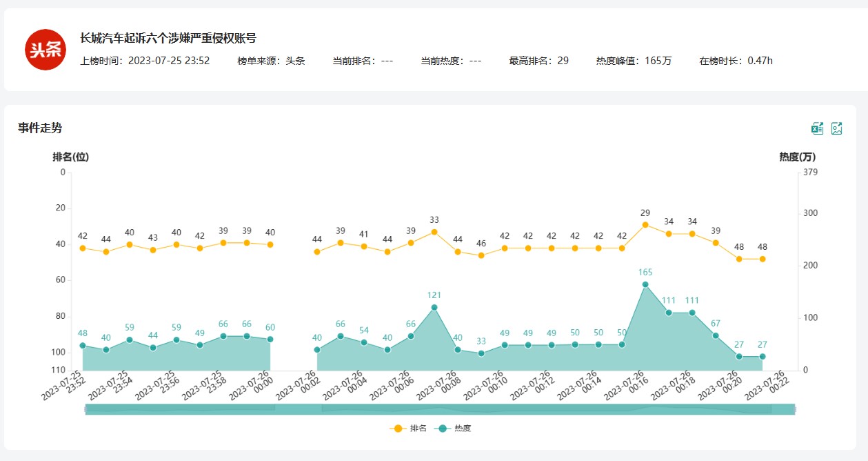Click the 热度 data point labeled 67

(x=716, y=335)
